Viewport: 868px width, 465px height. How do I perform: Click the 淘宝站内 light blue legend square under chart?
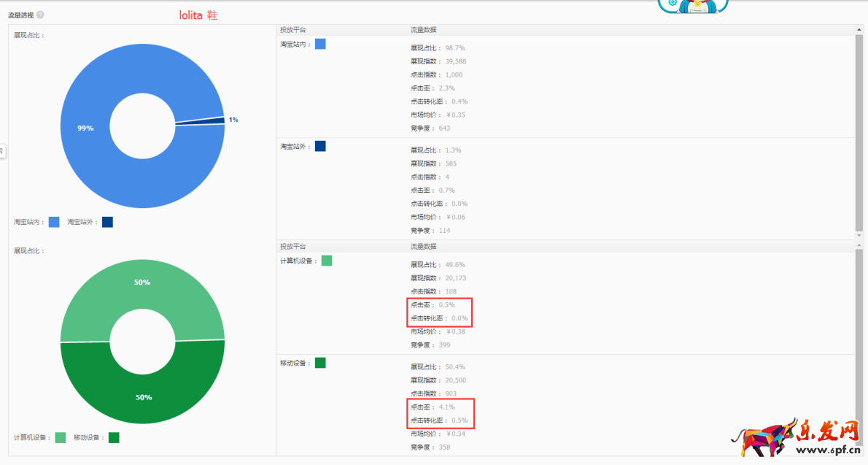point(54,222)
